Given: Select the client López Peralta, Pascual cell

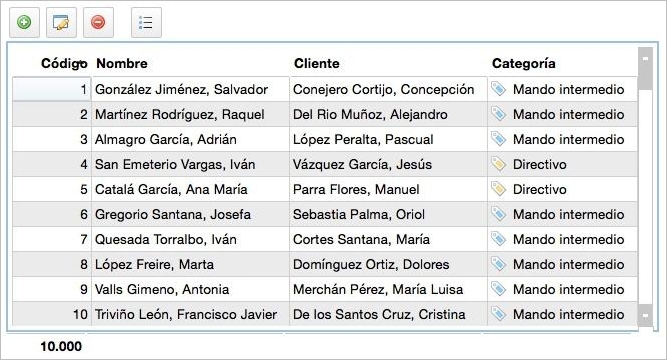Looking at the screenshot, I should coord(388,139).
